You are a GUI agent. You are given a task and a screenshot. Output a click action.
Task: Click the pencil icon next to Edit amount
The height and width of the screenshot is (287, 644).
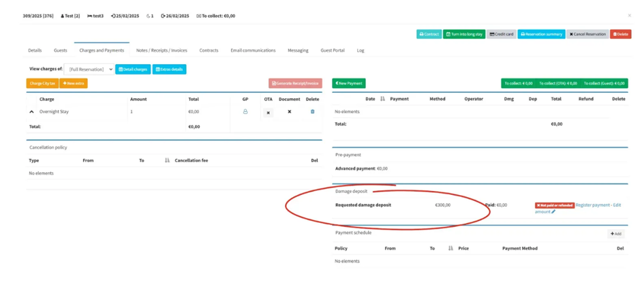coord(553,212)
